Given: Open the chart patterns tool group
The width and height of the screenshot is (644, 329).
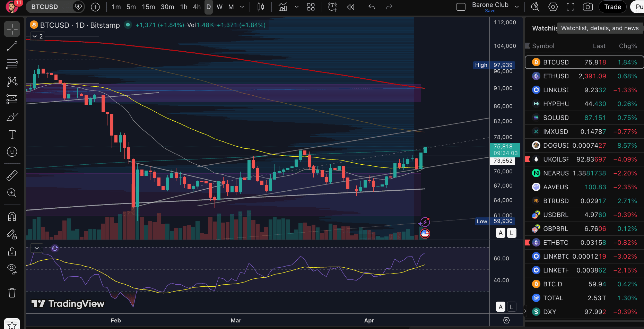Looking at the screenshot, I should coord(12,81).
